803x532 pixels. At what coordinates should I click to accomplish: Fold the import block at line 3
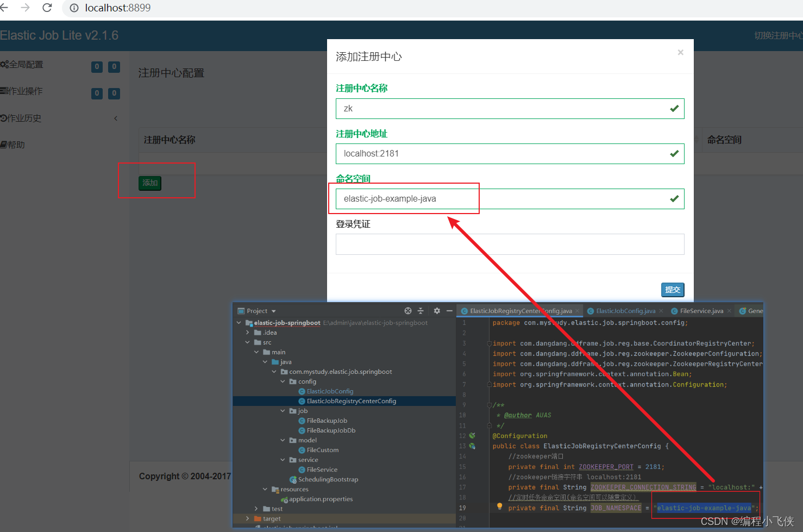click(x=489, y=343)
